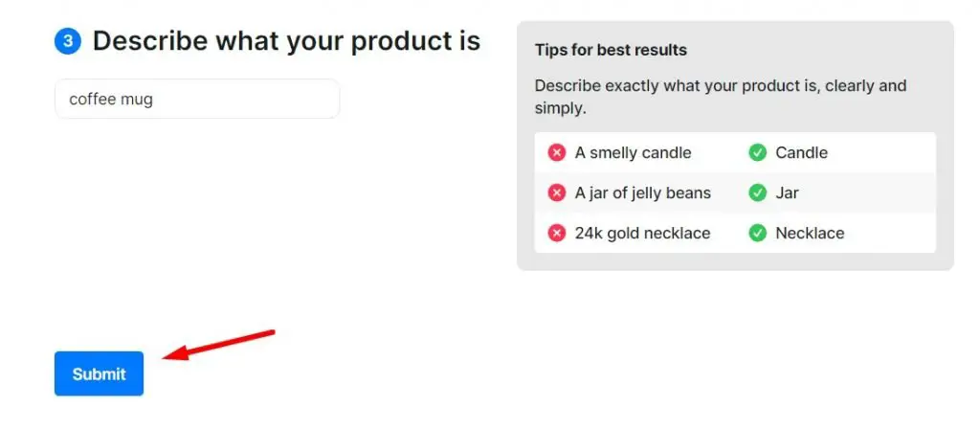Click green checkmark icon next to 'Candle'

tap(758, 152)
